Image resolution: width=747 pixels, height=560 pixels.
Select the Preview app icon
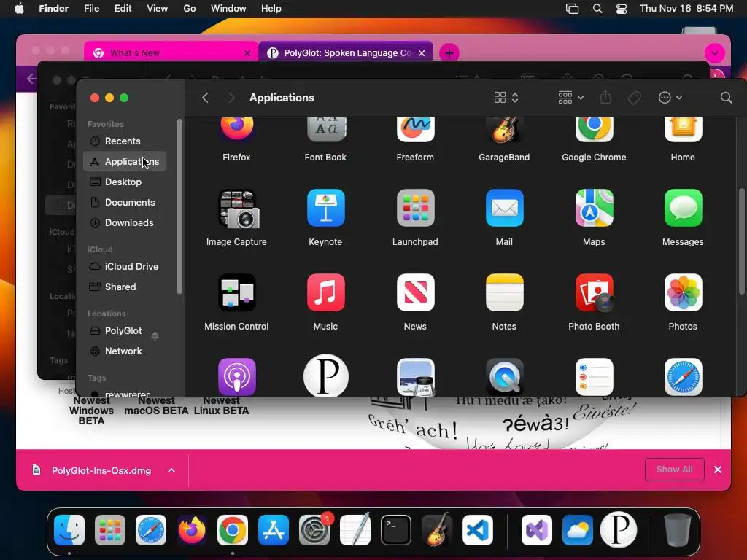point(415,377)
